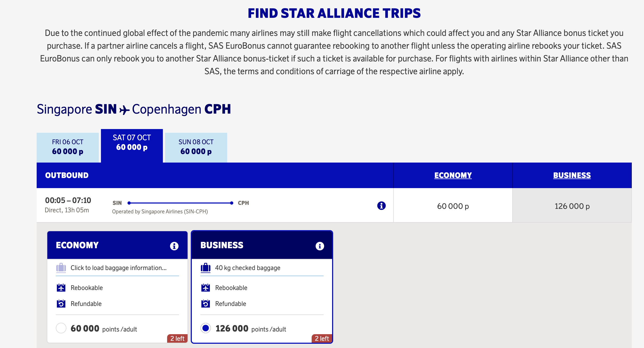Load Economy baggage information text
The width and height of the screenshot is (644, 348).
pos(118,268)
